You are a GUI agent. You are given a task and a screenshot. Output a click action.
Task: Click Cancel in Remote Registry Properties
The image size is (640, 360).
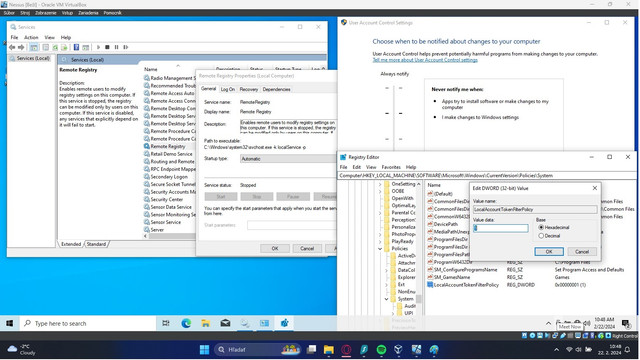click(x=307, y=249)
